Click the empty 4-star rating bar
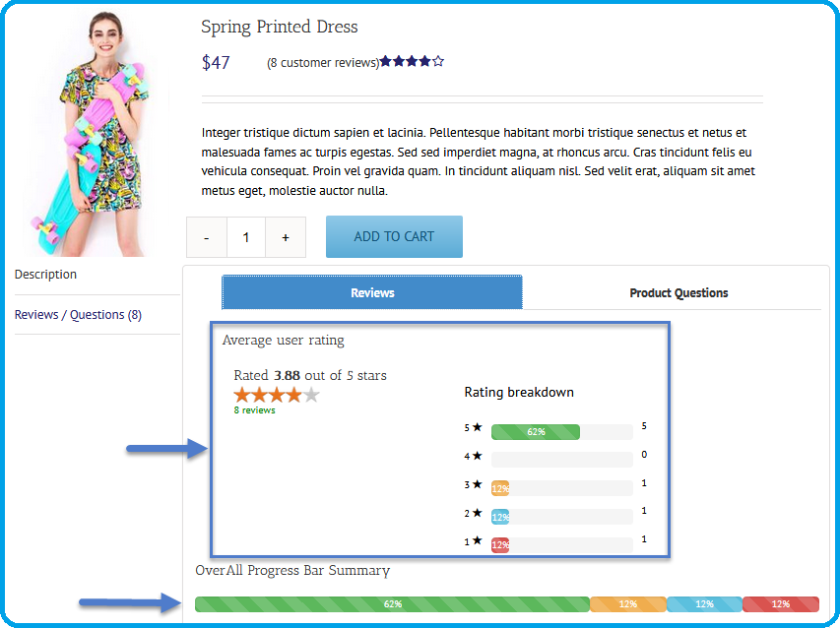Screen dimensions: 840x628 tap(562, 460)
